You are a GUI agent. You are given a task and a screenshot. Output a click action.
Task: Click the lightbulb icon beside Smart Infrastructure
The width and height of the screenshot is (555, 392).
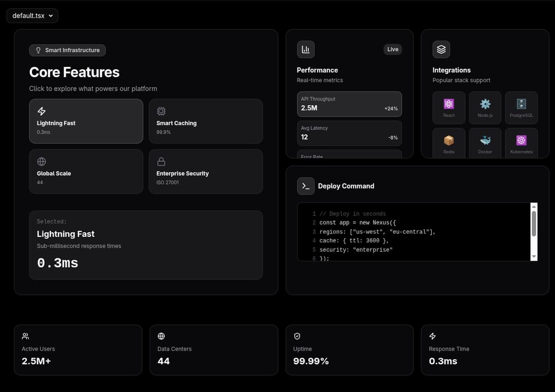38,50
